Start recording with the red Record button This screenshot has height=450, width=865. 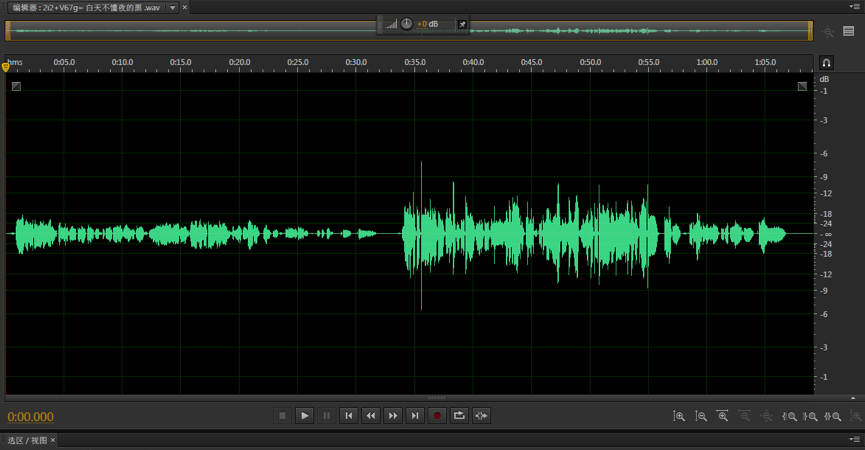click(437, 416)
